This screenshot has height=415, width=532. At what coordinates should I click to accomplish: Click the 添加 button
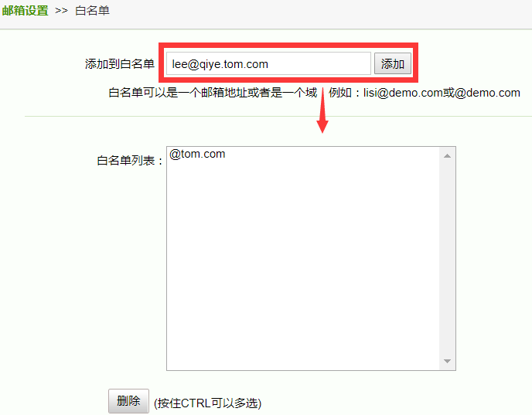click(x=393, y=63)
